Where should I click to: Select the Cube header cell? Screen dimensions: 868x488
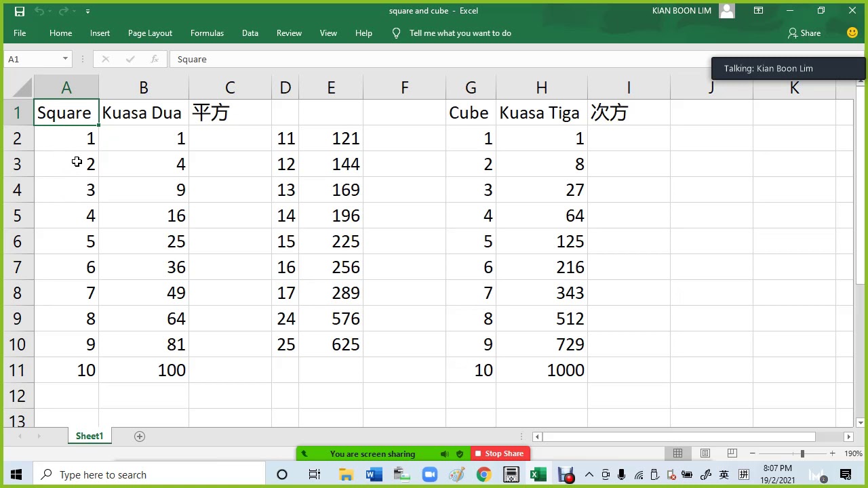pyautogui.click(x=471, y=113)
